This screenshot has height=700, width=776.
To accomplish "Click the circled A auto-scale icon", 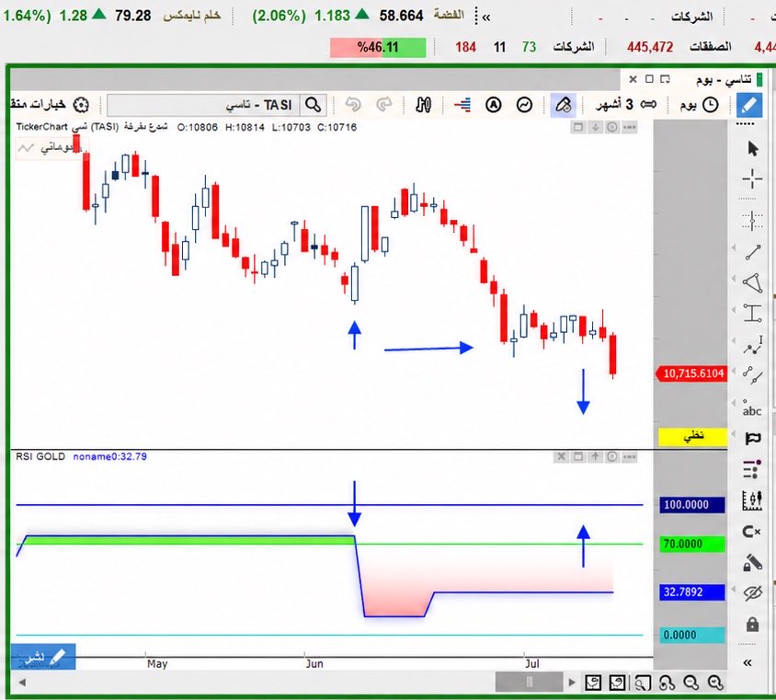I will click(494, 105).
